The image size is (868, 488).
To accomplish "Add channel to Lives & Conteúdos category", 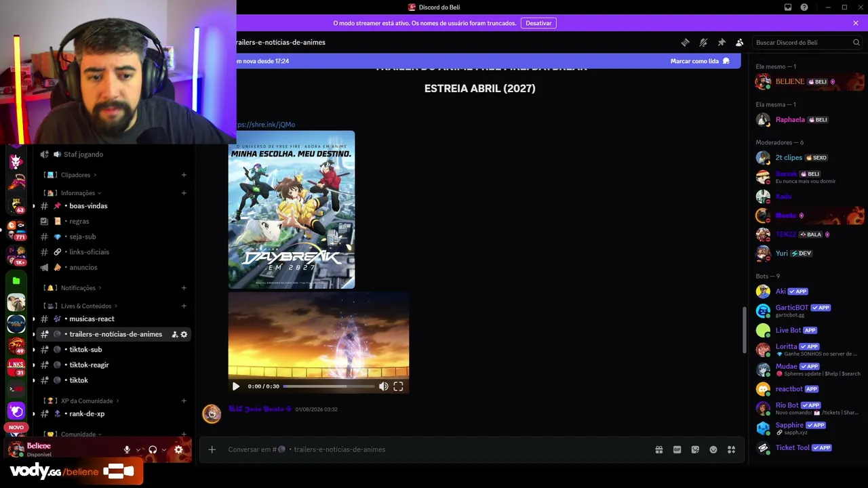I will click(x=184, y=306).
